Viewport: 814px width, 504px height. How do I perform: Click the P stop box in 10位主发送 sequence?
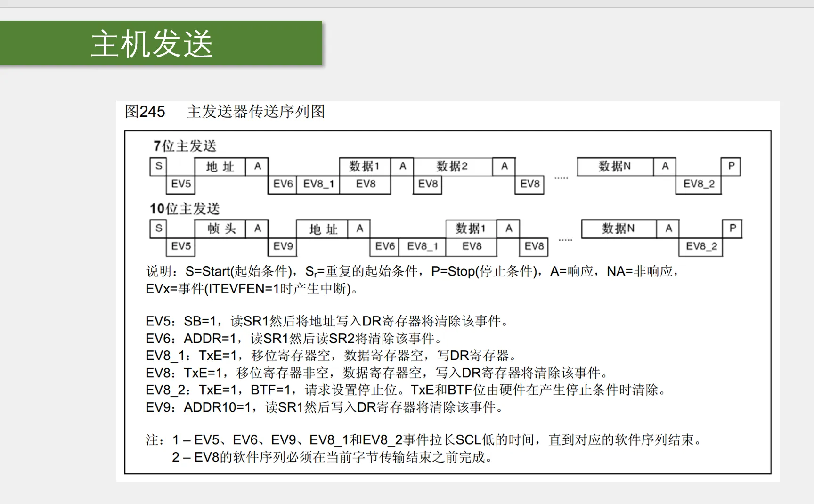[x=733, y=228]
